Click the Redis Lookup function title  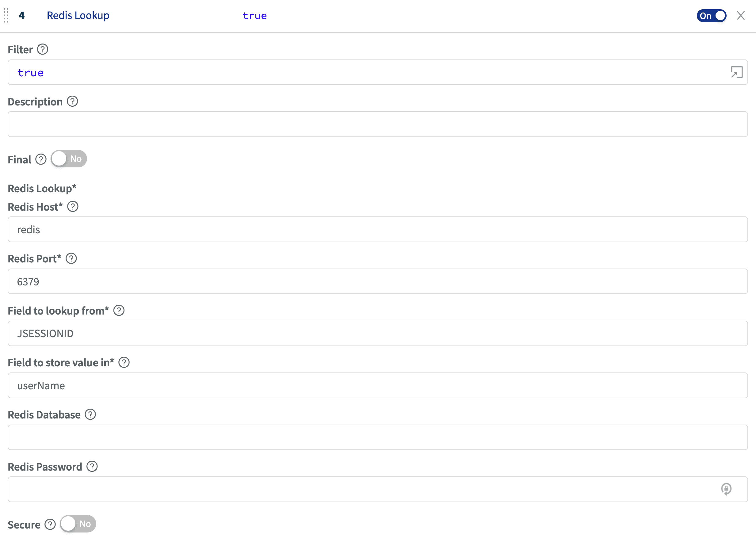[x=78, y=16]
